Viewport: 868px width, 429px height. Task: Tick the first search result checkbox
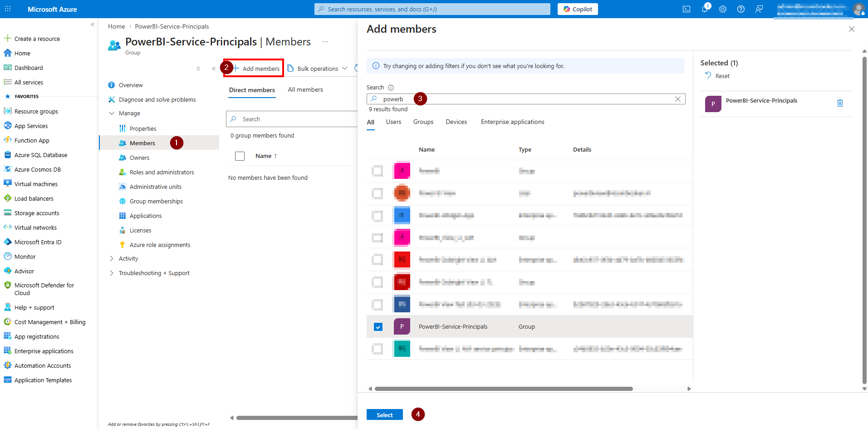point(377,171)
